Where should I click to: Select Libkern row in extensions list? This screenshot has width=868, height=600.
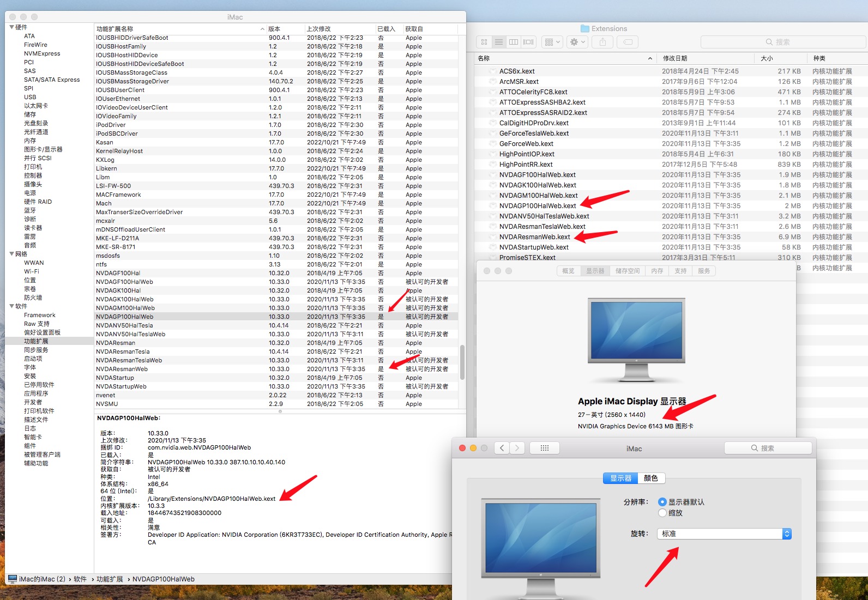tap(276, 168)
